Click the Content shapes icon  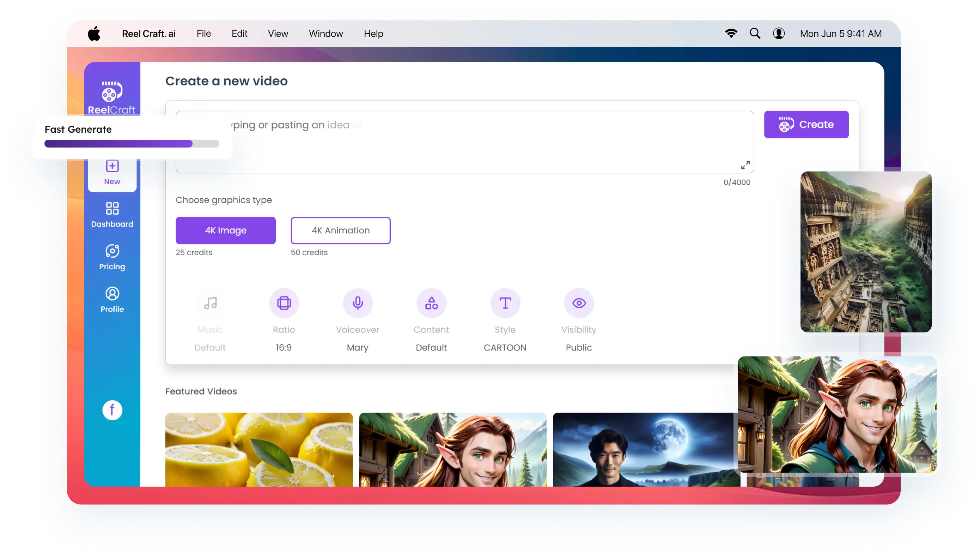[x=431, y=303]
